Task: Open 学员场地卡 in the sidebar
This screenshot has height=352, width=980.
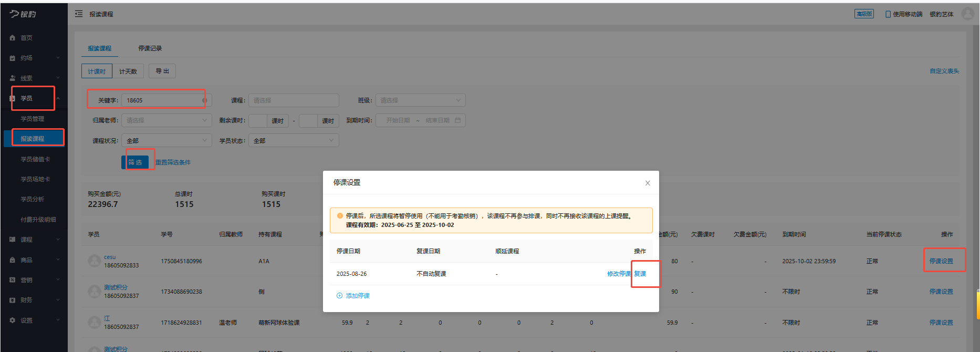Action: [35, 179]
